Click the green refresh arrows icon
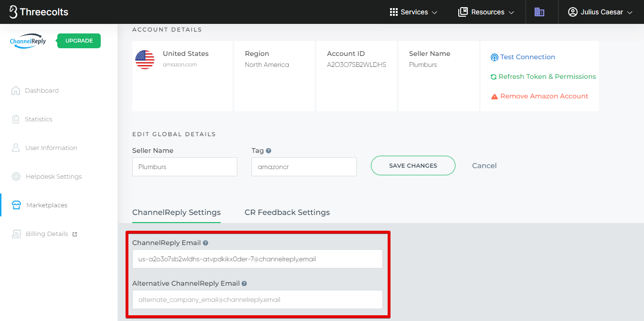The image size is (644, 321). (x=494, y=77)
